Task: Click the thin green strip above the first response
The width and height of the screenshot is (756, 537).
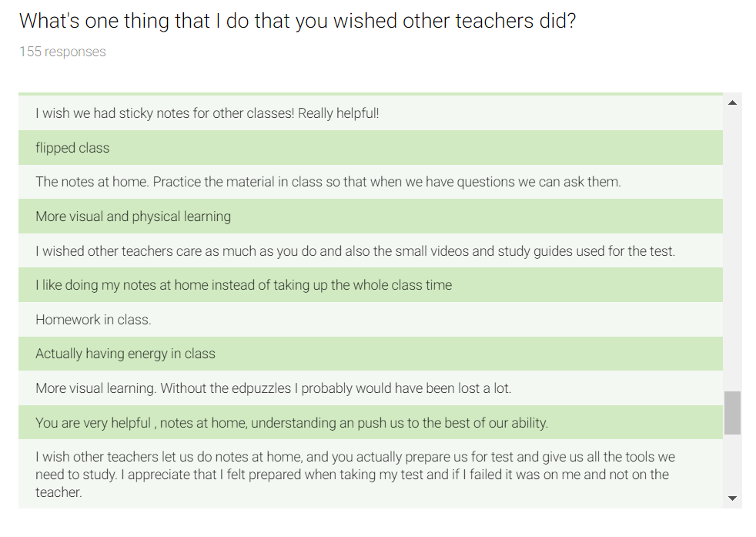Action: pyautogui.click(x=370, y=94)
